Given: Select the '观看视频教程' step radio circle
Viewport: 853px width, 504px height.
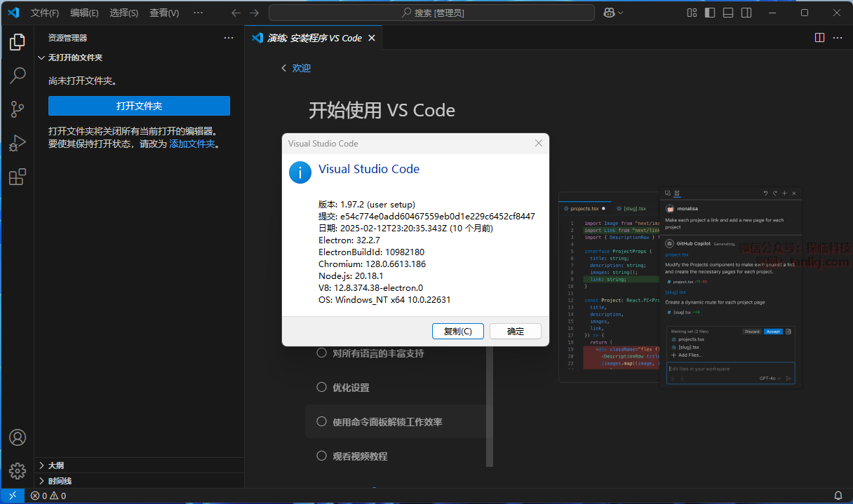Looking at the screenshot, I should [x=322, y=456].
